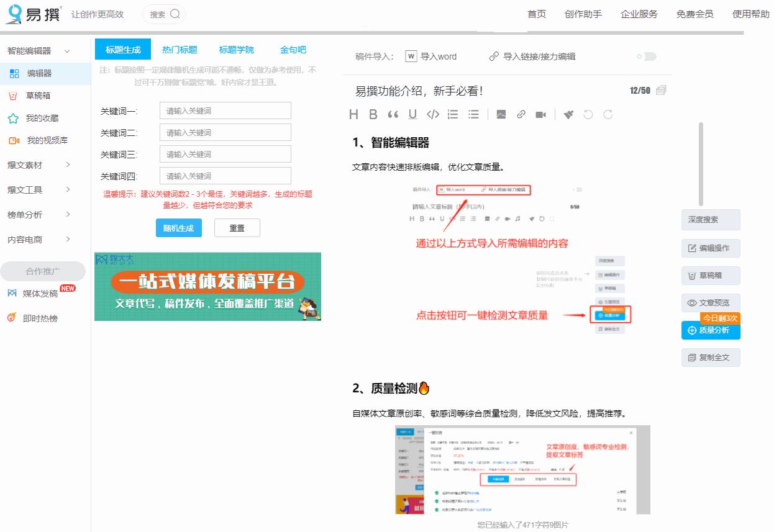Insert a hyperlink in the editor toolbar
This screenshot has height=532, width=774.
pyautogui.click(x=521, y=114)
